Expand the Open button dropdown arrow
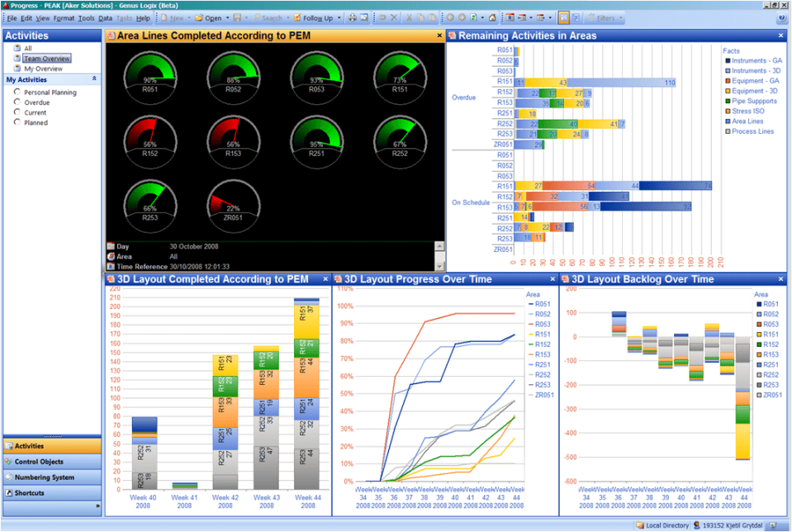Image resolution: width=792 pixels, height=532 pixels. pos(227,17)
